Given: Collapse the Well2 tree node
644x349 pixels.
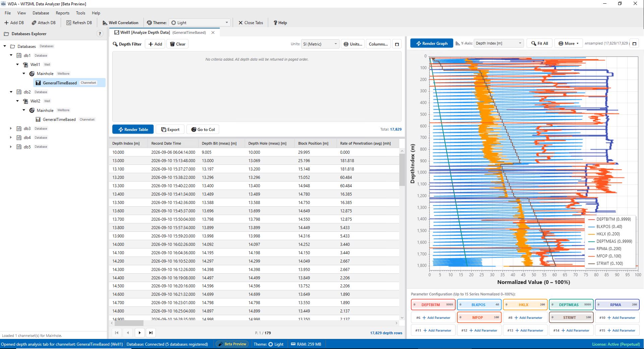Looking at the screenshot, I should coord(17,101).
